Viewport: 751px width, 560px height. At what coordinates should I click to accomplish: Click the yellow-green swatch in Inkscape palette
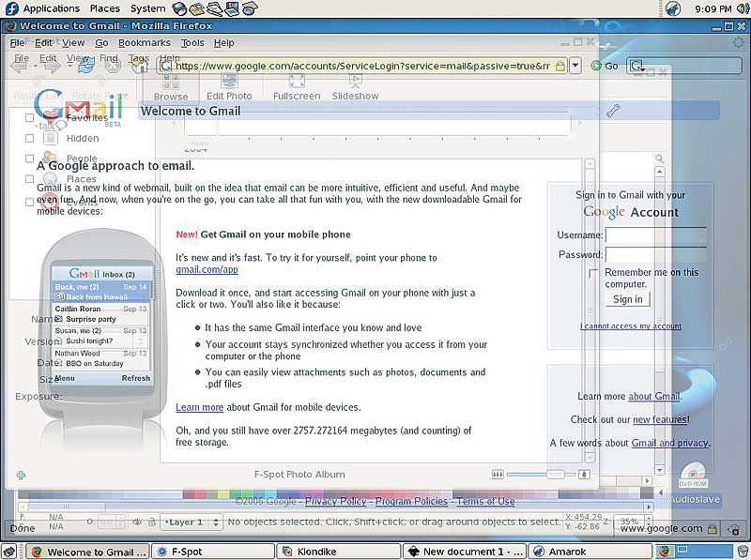pyautogui.click(x=223, y=493)
